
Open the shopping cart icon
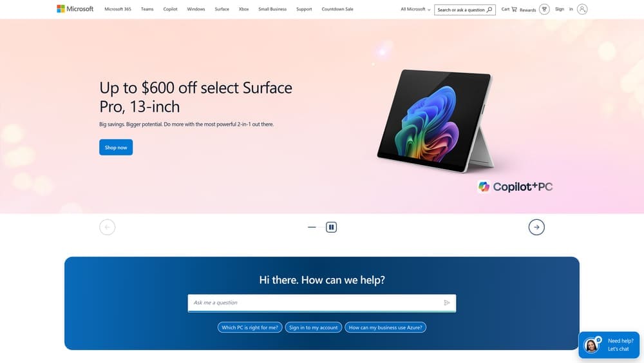point(514,9)
